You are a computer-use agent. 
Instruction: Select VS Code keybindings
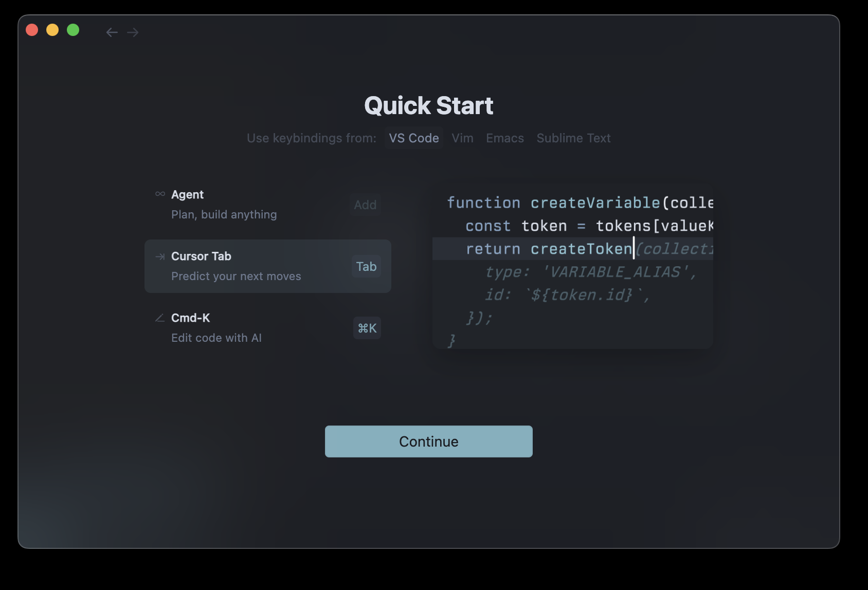[x=413, y=138]
